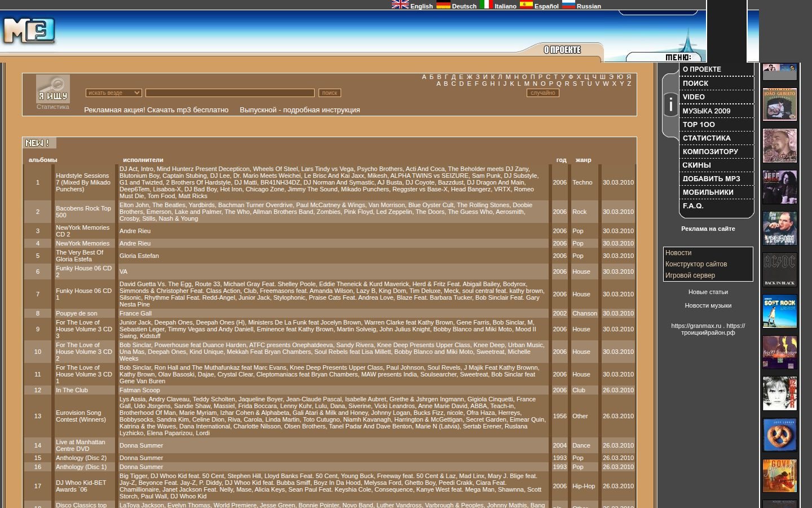Open the 'Я ищу' magnifier search icon
This screenshot has height=508, width=812.
(x=53, y=89)
